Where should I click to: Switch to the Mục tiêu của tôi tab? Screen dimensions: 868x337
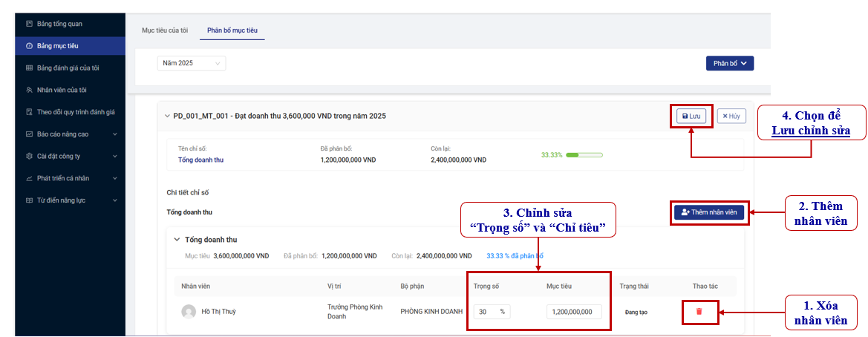[165, 30]
